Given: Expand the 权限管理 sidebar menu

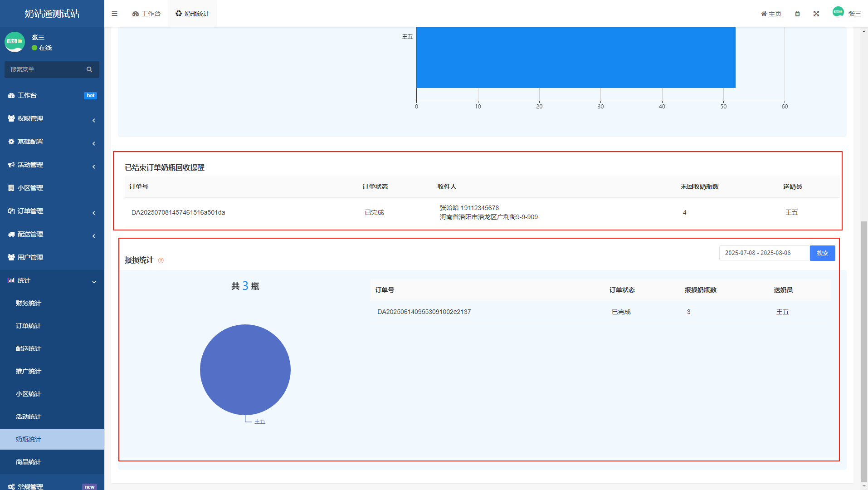Looking at the screenshot, I should click(x=30, y=118).
